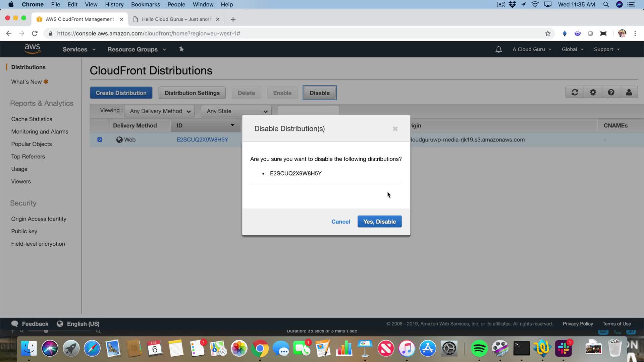This screenshot has height=362, width=644.
Task: Open the Services dropdown menu
Action: (x=79, y=49)
